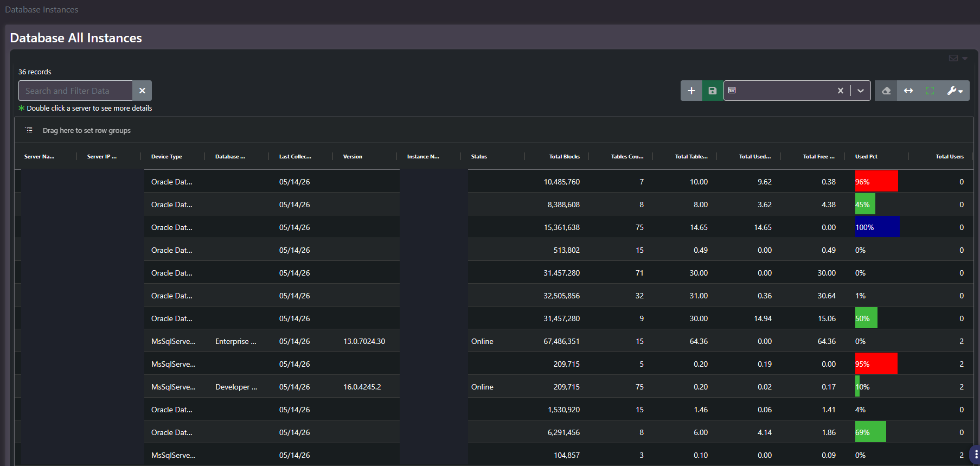
Task: Click the eraser clear-filters icon
Action: point(886,91)
